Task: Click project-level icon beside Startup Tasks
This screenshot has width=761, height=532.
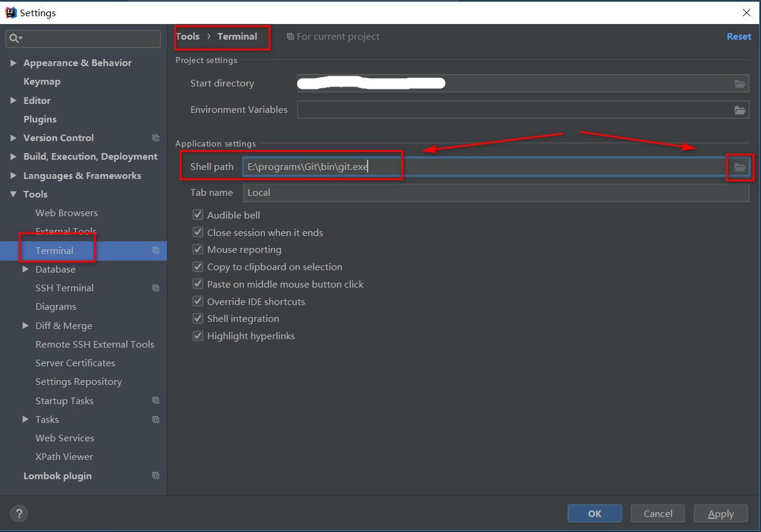Action: pyautogui.click(x=156, y=401)
